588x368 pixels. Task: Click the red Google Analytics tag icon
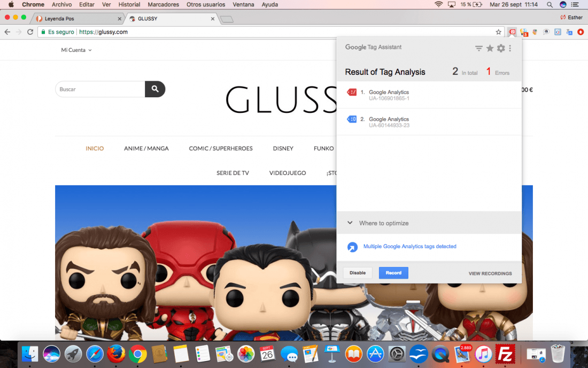point(352,93)
